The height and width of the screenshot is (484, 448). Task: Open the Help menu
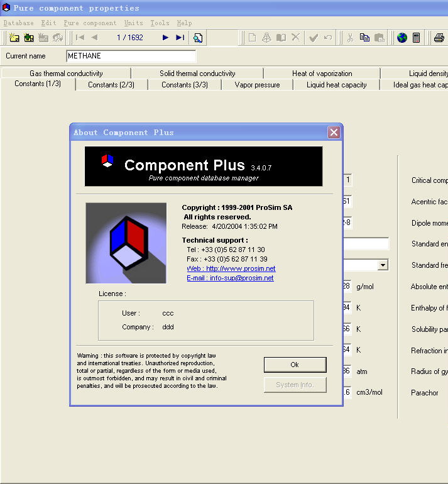184,23
